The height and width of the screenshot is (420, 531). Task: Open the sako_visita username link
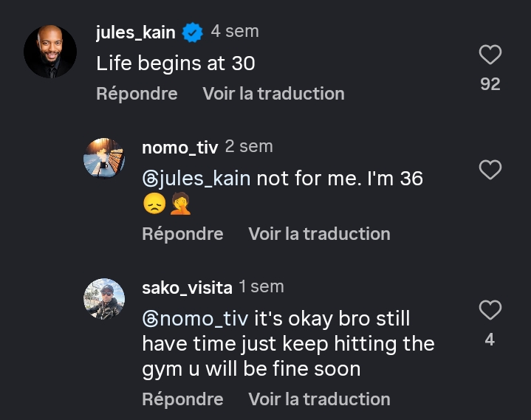[187, 287]
